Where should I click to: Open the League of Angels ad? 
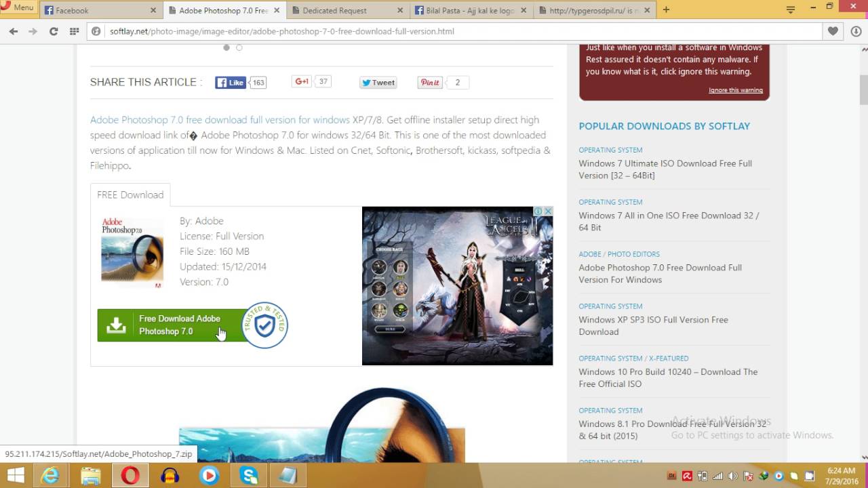457,286
